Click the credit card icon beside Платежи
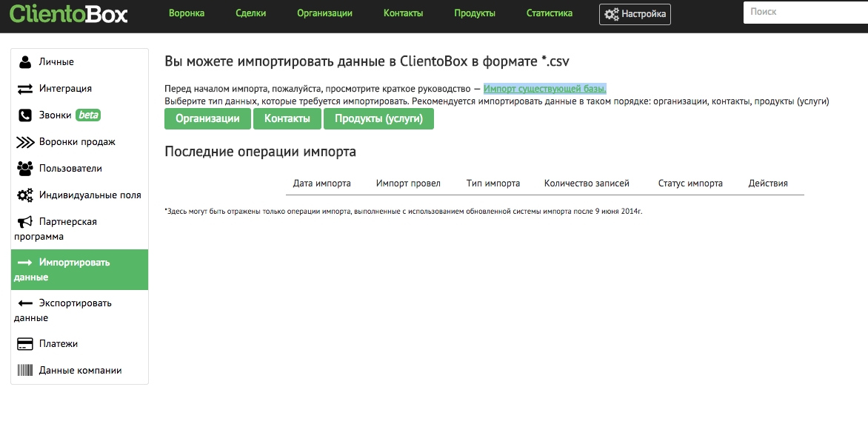868x438 pixels. (25, 344)
